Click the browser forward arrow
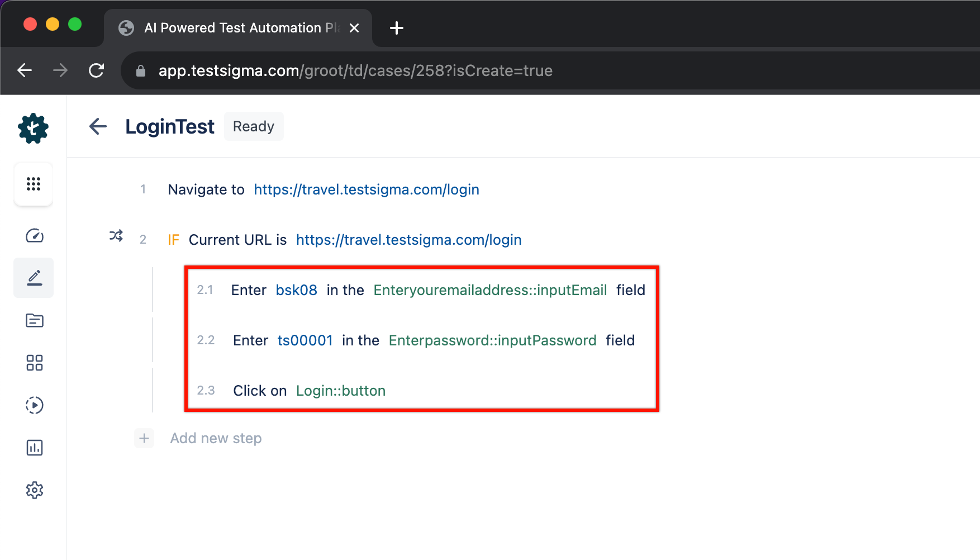This screenshot has width=980, height=560. pos(60,70)
